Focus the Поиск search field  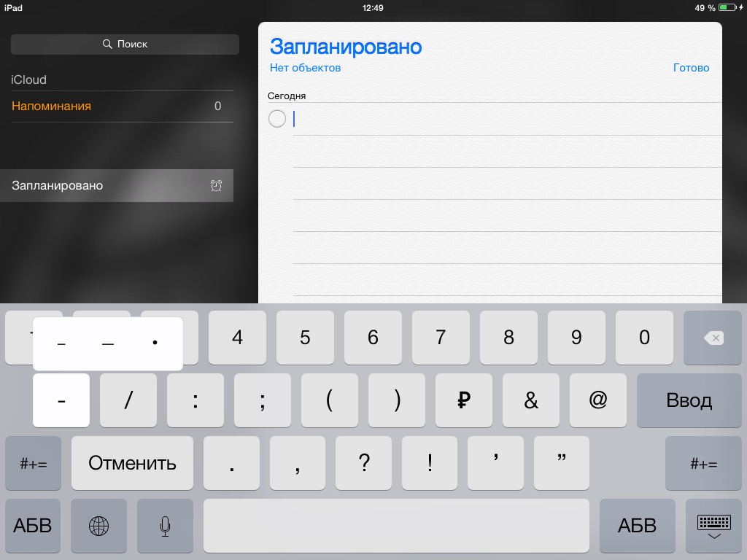tap(125, 44)
